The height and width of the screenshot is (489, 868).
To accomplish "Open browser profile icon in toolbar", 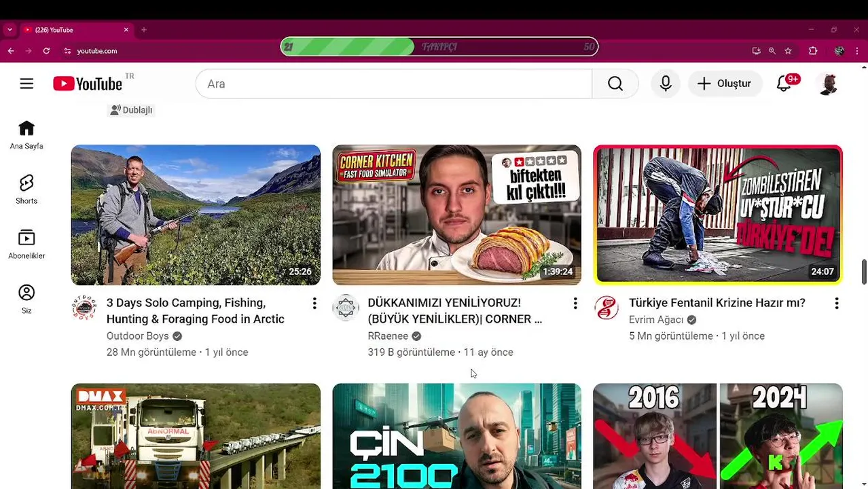I will [839, 51].
